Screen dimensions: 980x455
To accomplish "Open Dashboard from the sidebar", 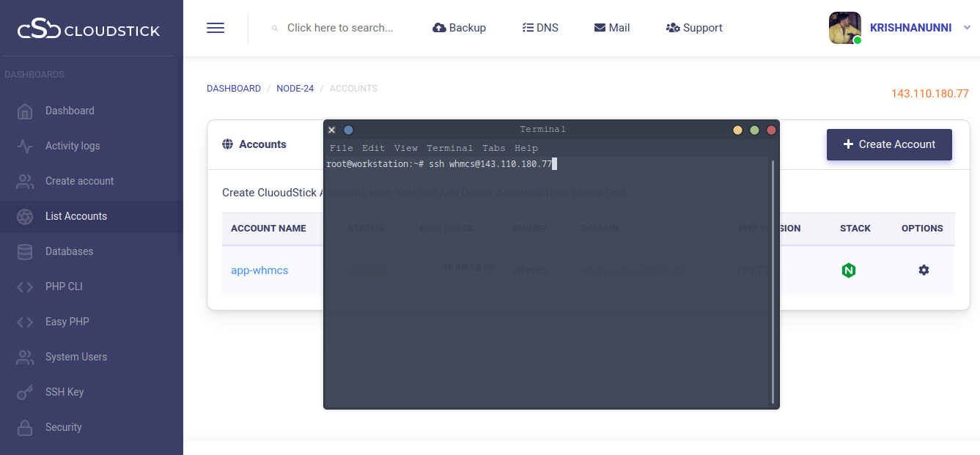I will (x=70, y=111).
